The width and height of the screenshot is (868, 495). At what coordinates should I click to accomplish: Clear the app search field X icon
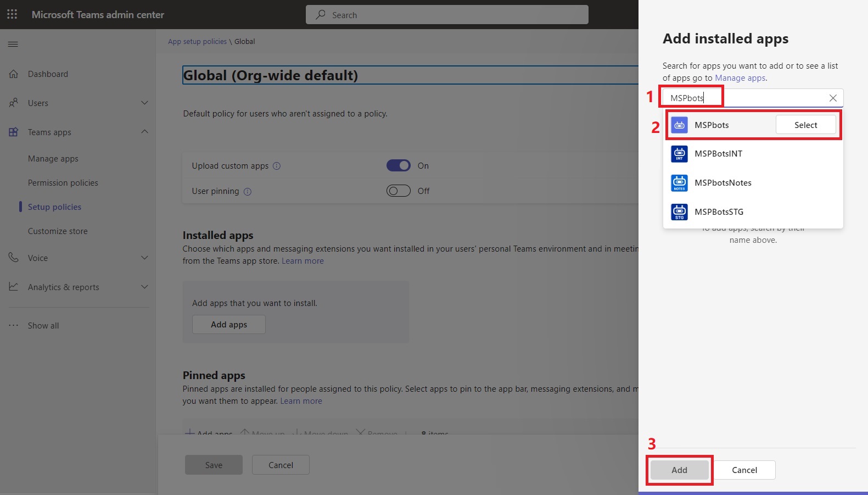pos(832,98)
